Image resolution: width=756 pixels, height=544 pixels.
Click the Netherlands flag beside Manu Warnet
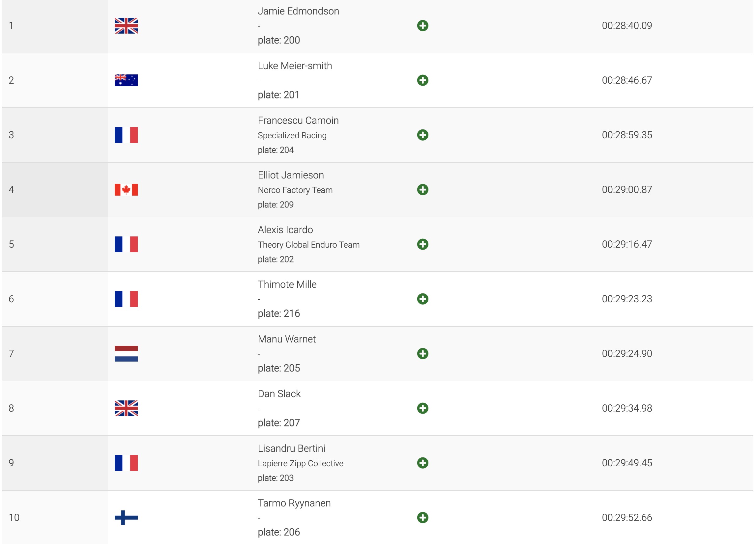tap(126, 353)
